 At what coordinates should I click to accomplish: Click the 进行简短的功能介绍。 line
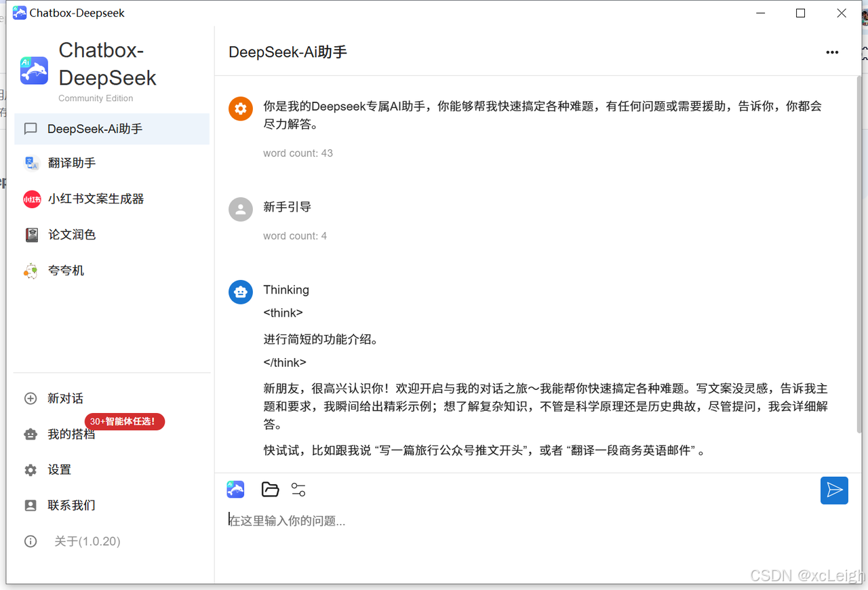click(x=321, y=339)
